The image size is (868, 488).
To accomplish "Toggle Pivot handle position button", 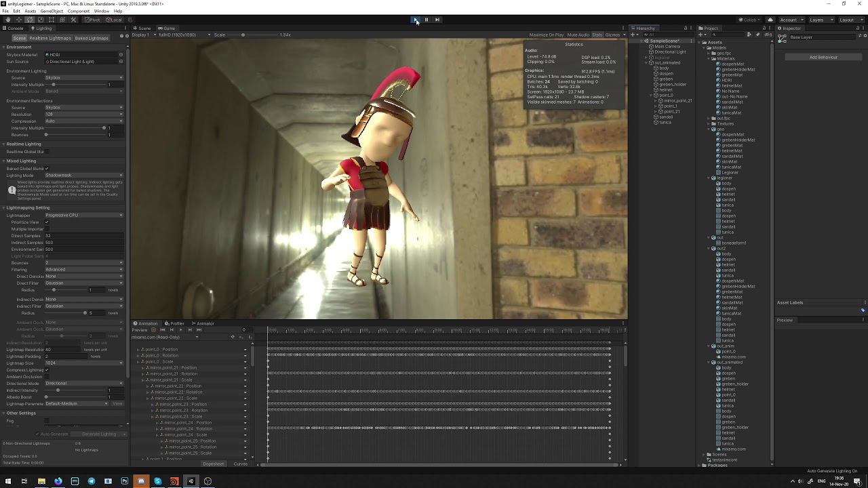I will [92, 20].
